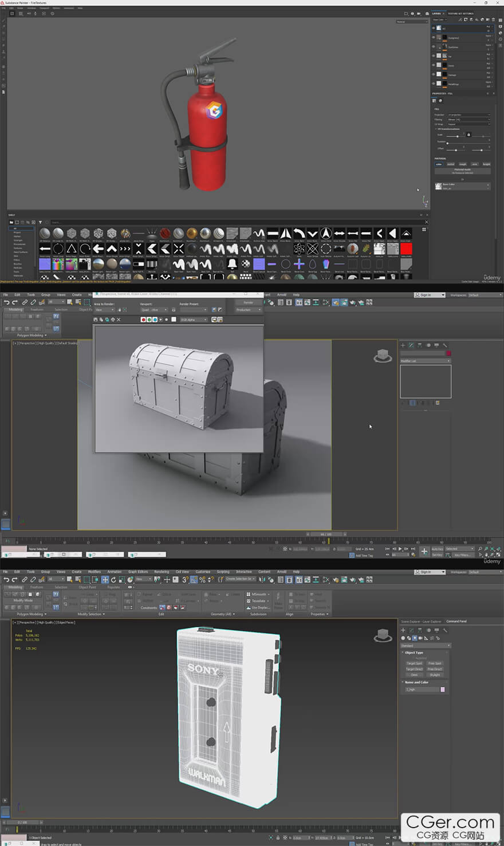
Task: Select Geometry category in Walkman command panel
Action: pyautogui.click(x=403, y=638)
